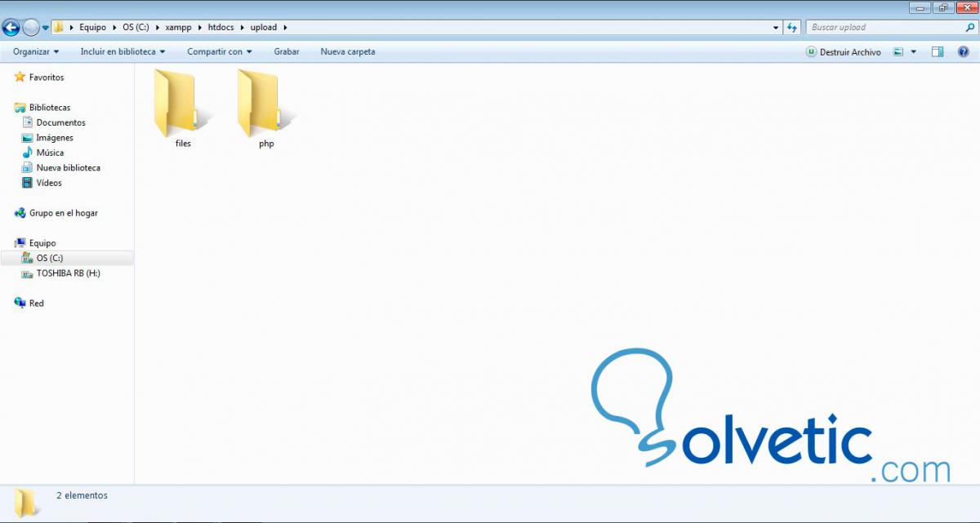Minimize the Explorer window

pyautogui.click(x=921, y=7)
